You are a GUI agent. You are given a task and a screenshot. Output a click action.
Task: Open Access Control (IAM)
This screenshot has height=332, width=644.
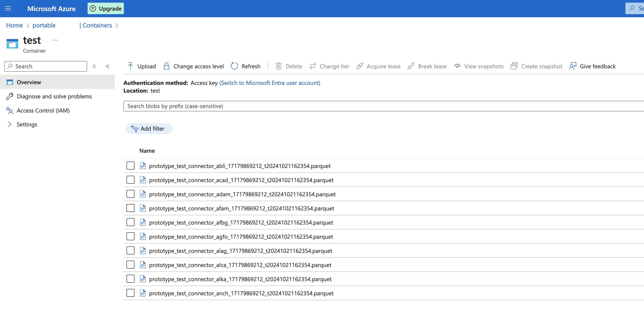(x=43, y=110)
